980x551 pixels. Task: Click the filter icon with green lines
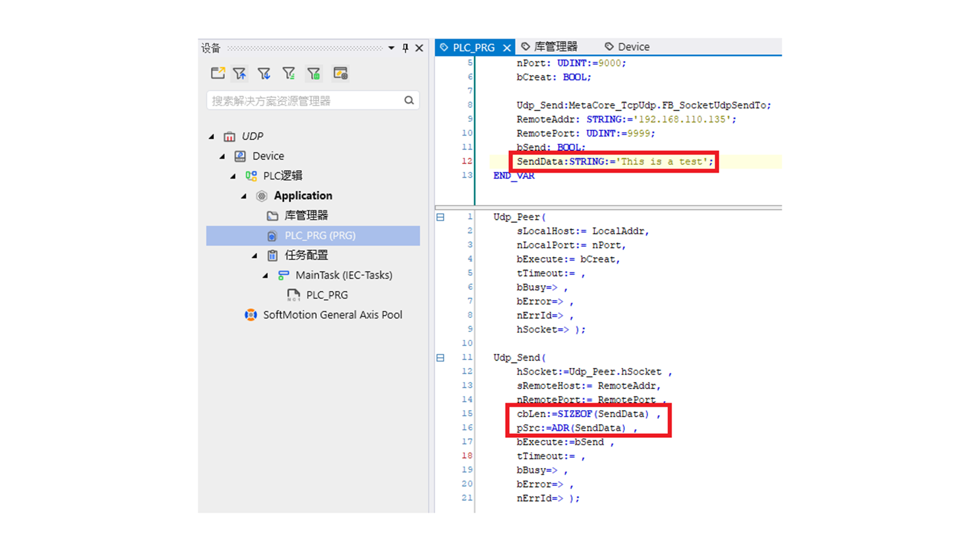[288, 73]
